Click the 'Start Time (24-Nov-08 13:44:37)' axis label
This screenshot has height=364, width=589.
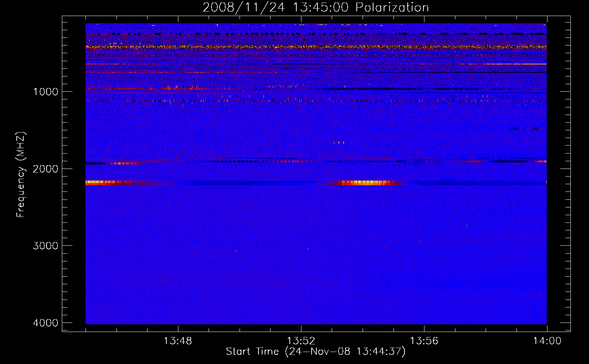tap(316, 352)
